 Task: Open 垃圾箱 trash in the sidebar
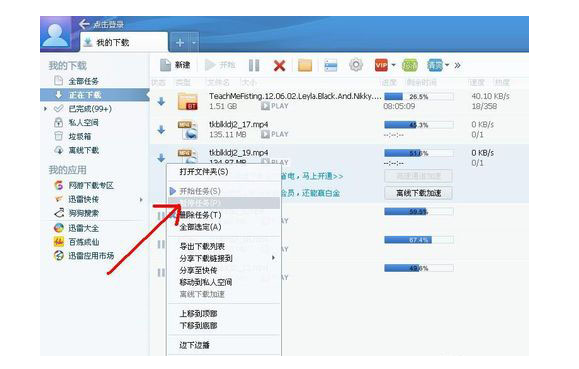[80, 136]
